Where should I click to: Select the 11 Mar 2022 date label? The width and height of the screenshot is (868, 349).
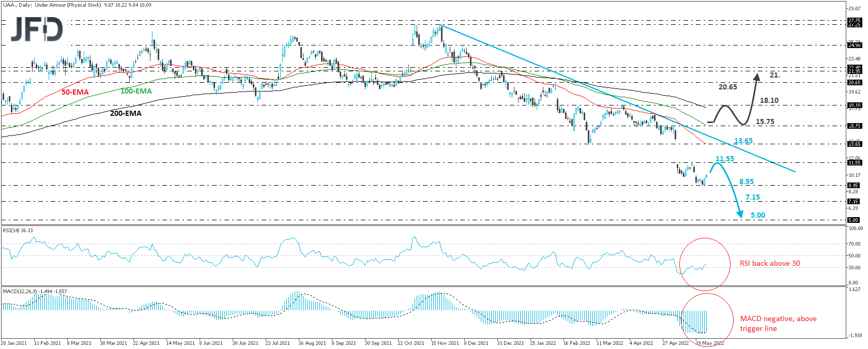pos(610,343)
